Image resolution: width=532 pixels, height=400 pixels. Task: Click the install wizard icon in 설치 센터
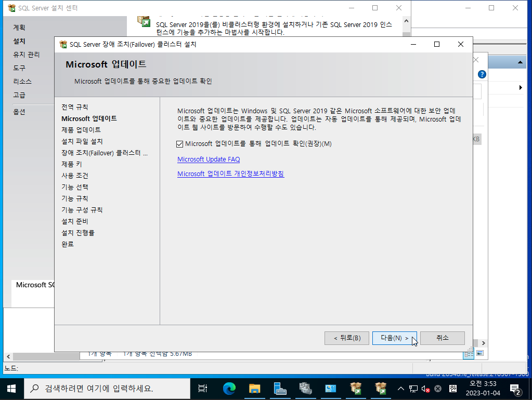tap(144, 21)
